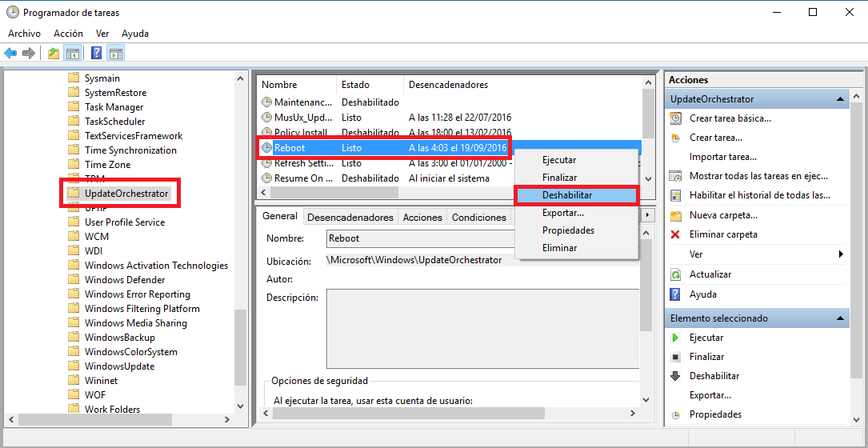Choose Finalizar in the context menu
The image size is (868, 448).
click(x=576, y=178)
